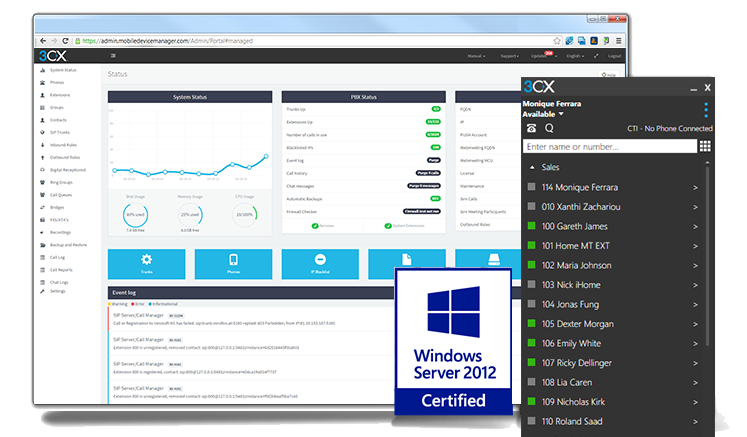Click the hamburger menu icon in header
The image size is (747, 437).
tap(112, 57)
